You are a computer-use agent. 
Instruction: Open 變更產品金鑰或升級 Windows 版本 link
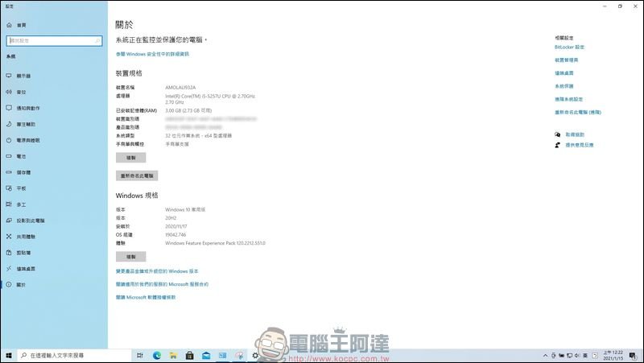[157, 271]
